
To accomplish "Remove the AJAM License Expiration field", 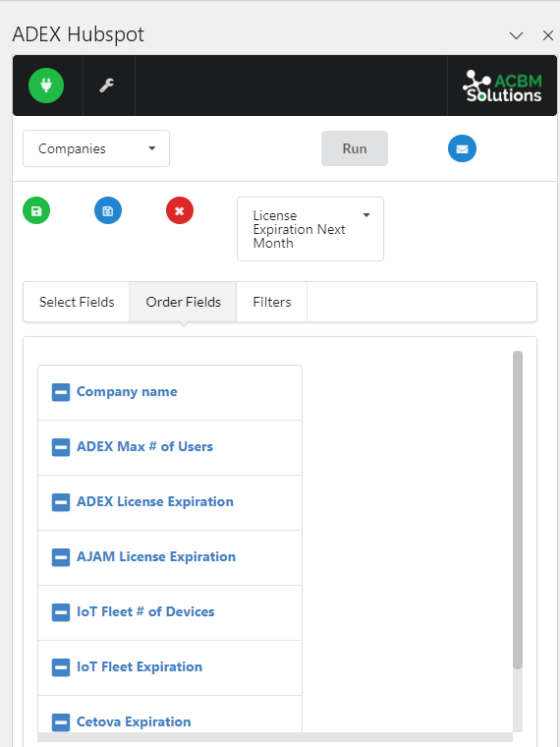I will [x=61, y=557].
